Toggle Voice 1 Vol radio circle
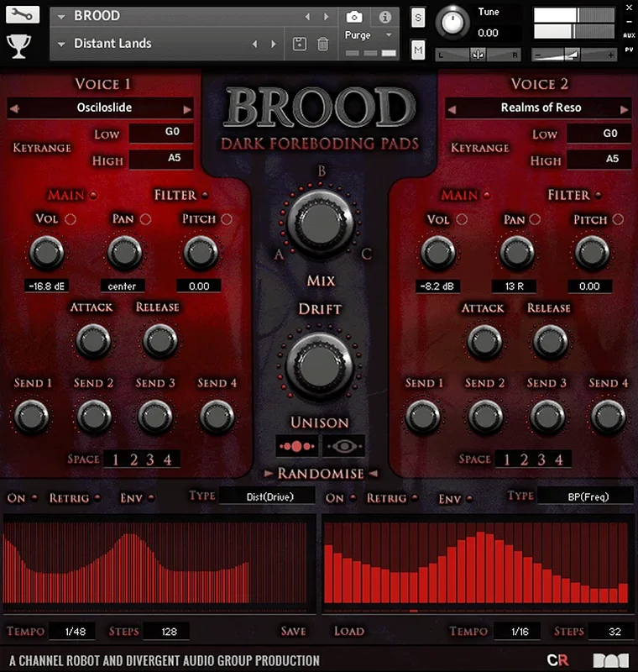Viewport: 638px width, 672px height. pyautogui.click(x=71, y=219)
